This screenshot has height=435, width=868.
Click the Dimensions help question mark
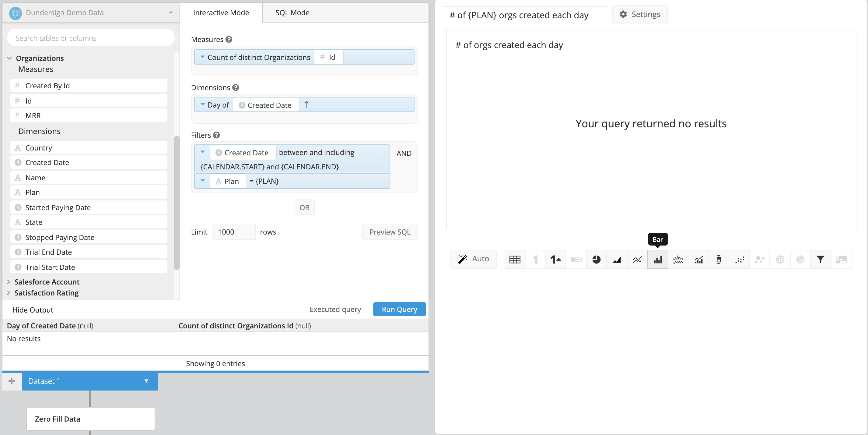click(x=236, y=87)
